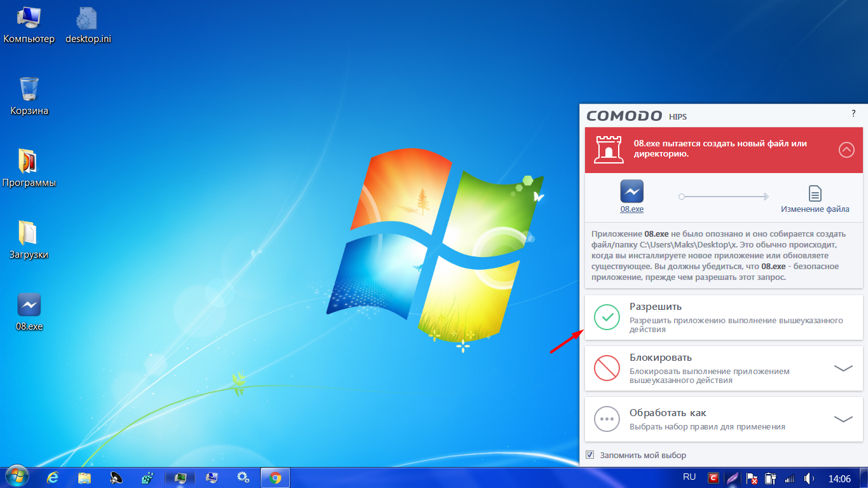Open the green-screen monitor icon on the taskbar
The image size is (868, 488).
[180, 477]
